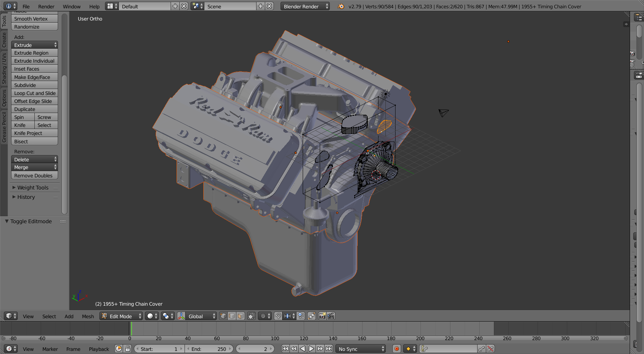Open the Window menu
Image resolution: width=644 pixels, height=354 pixels.
tap(72, 6)
